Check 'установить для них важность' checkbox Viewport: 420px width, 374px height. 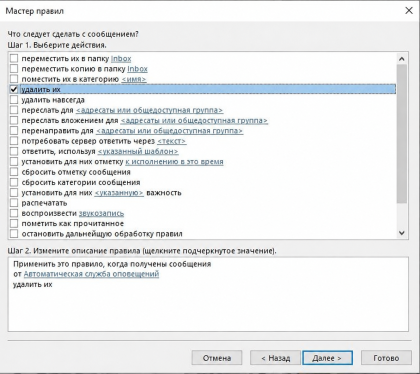(x=14, y=193)
